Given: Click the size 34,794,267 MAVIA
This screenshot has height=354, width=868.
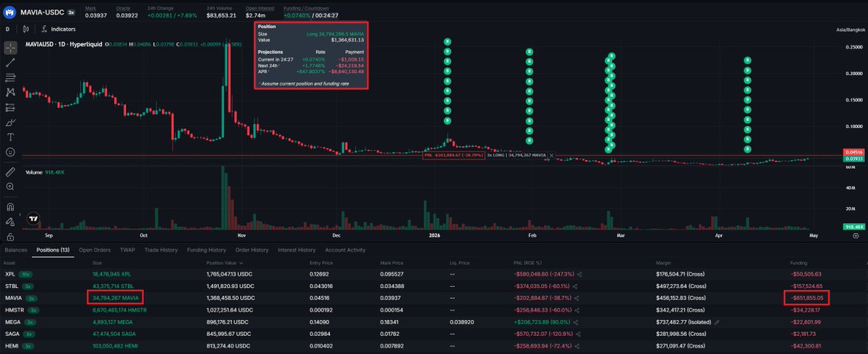Looking at the screenshot, I should tap(115, 298).
